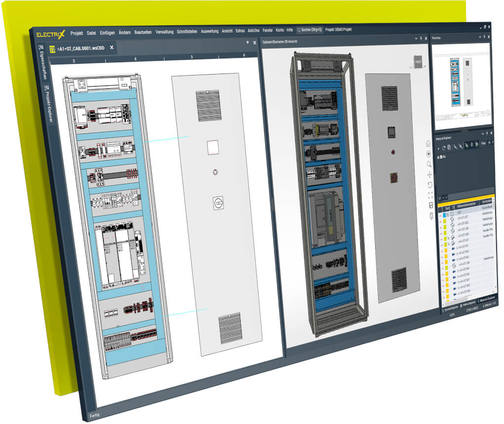Open document tab list dropdown arrow
Viewport: 504px width, 424px height.
pyautogui.click(x=248, y=43)
